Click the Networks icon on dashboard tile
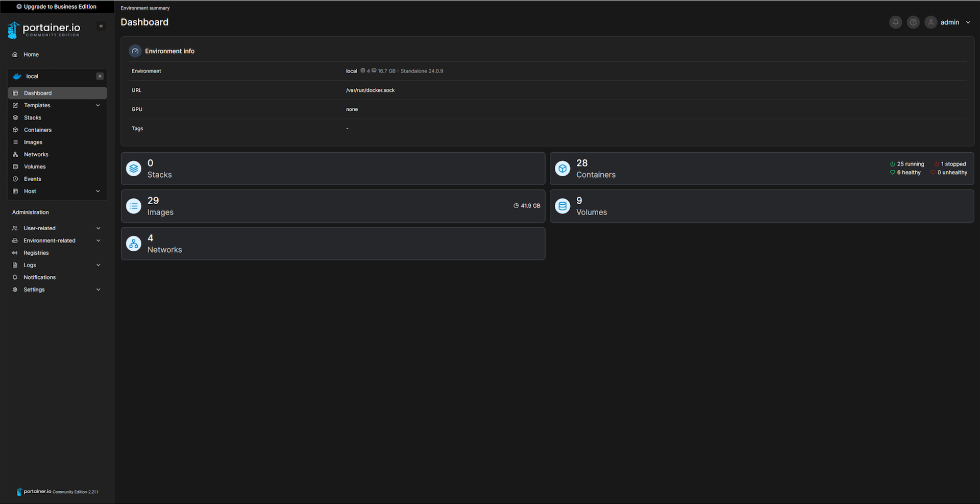Viewport: 980px width, 504px height. tap(134, 244)
